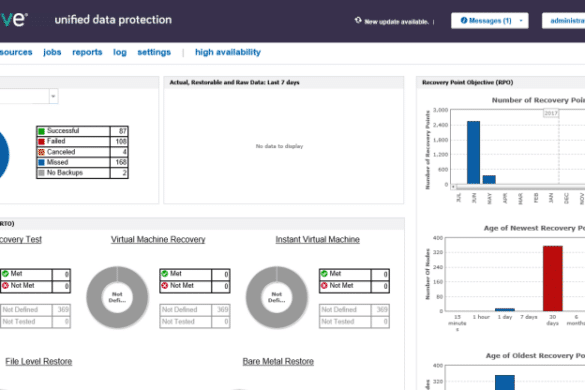Open the Bare Metal Restore link
The width and height of the screenshot is (585, 390).
tap(278, 362)
